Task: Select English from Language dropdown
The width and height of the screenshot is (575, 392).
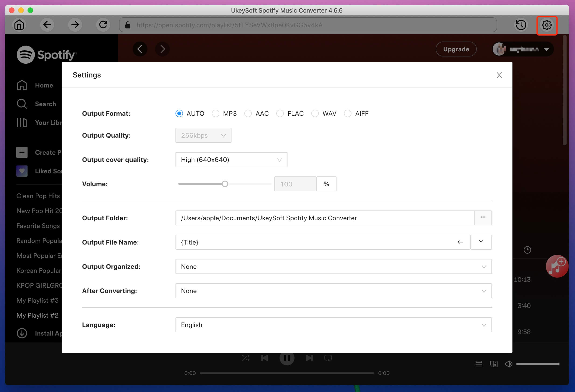Action: 333,325
